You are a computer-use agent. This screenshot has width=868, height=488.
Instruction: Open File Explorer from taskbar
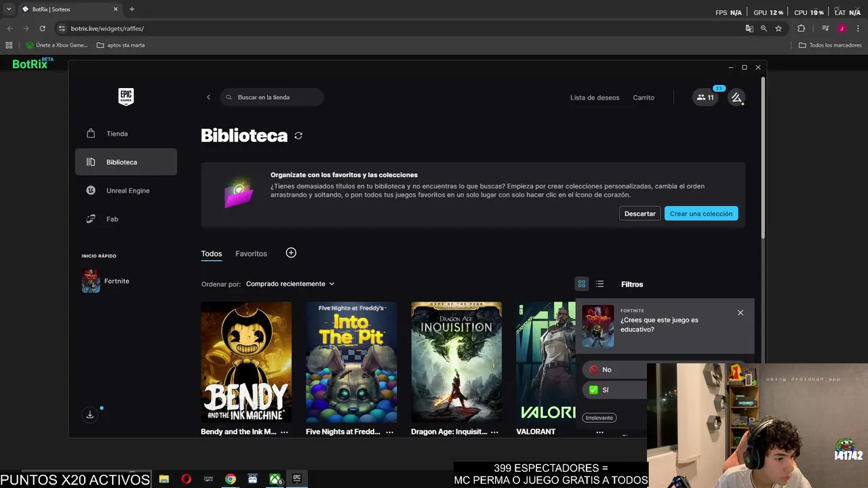coord(164,479)
